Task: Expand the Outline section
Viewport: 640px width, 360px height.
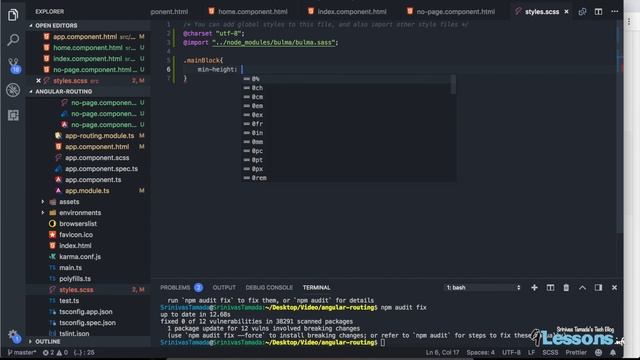Action: [x=47, y=341]
